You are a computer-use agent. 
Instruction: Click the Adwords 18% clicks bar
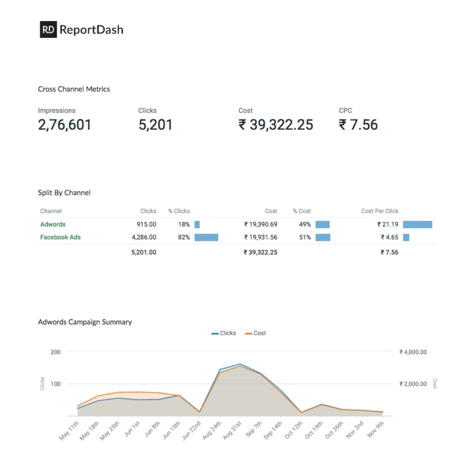[197, 224]
